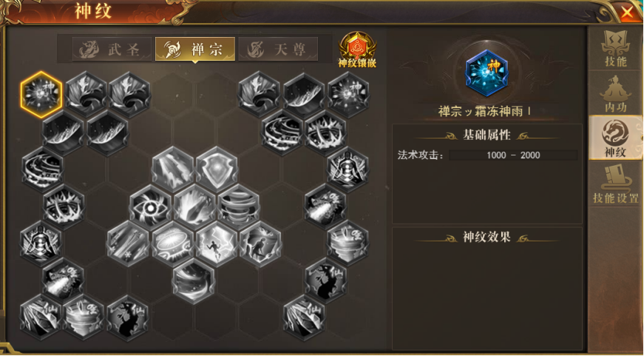Image resolution: width=644 pixels, height=356 pixels.
Task: Choose the claw slash rune hexagon
Action: click(x=194, y=207)
